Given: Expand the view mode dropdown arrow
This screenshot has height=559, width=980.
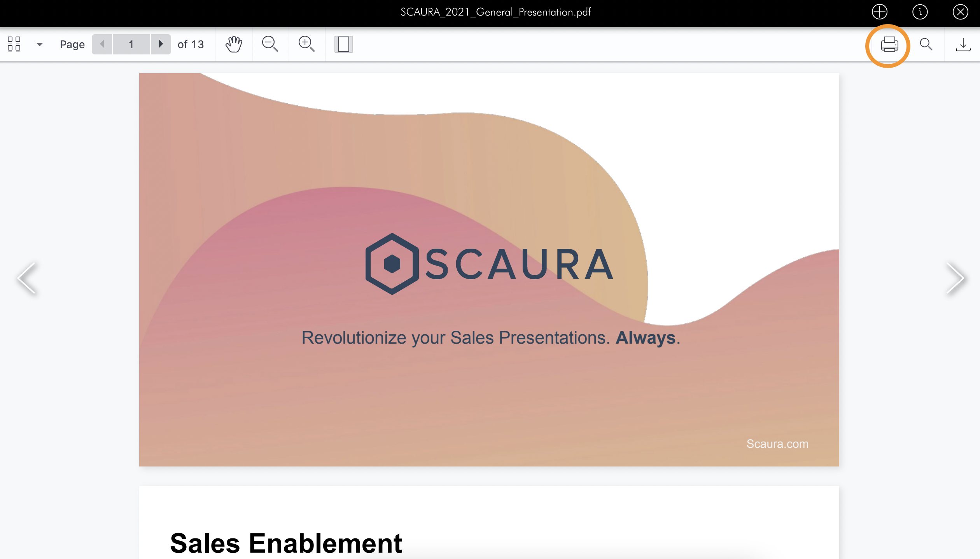Looking at the screenshot, I should point(39,44).
